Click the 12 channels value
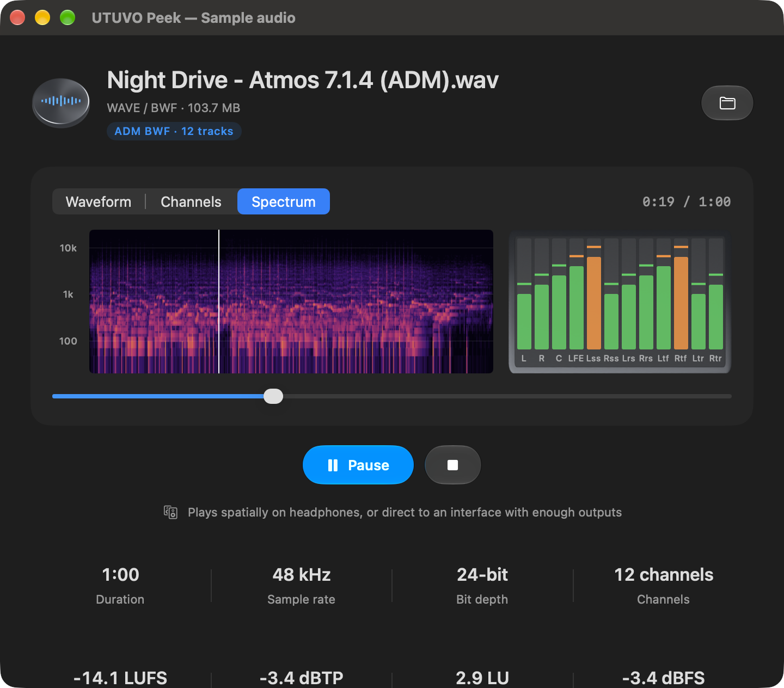 664,575
